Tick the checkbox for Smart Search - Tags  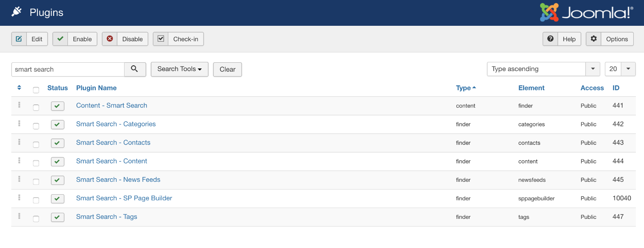pyautogui.click(x=36, y=218)
